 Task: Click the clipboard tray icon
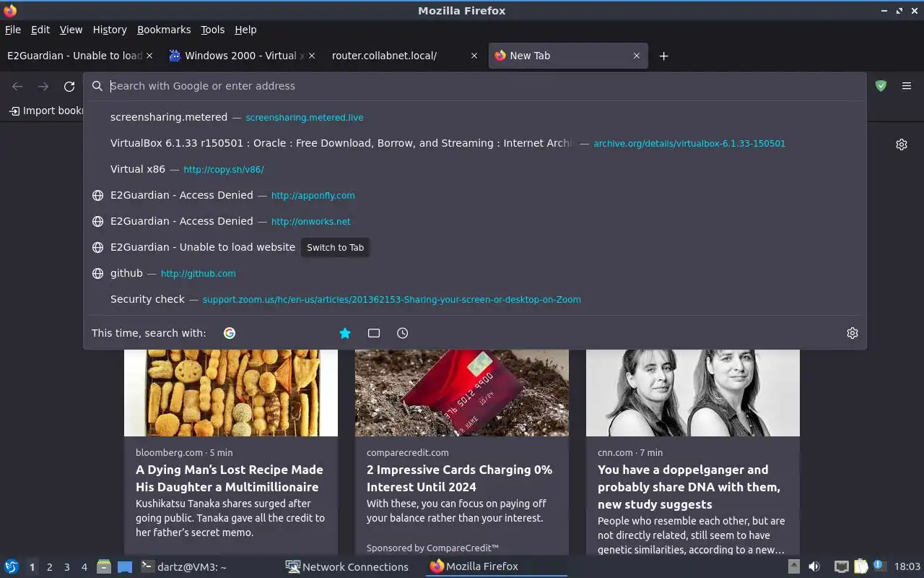[860, 566]
